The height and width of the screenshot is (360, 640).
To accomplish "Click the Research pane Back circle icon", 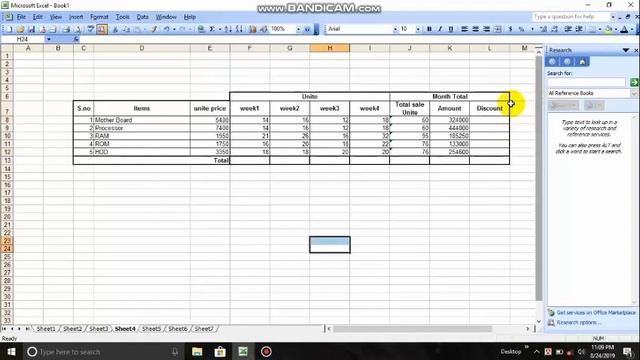I will click(552, 62).
